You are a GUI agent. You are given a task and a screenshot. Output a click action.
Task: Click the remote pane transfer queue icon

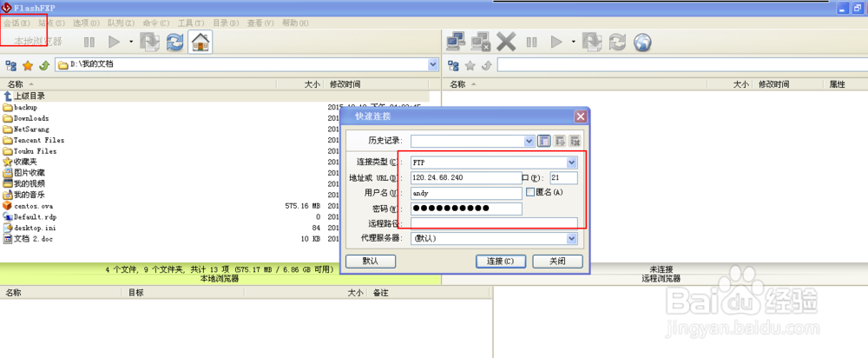coord(592,42)
